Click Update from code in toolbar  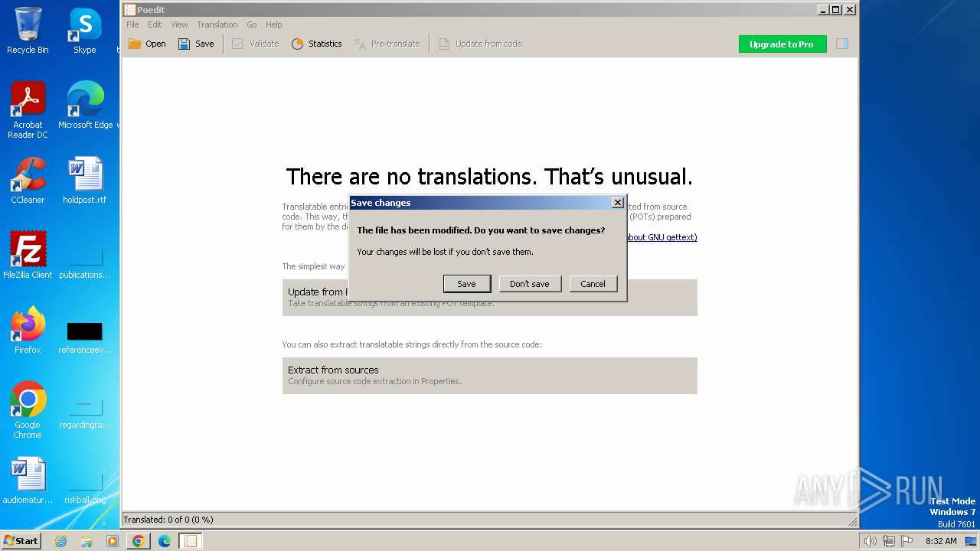click(480, 44)
